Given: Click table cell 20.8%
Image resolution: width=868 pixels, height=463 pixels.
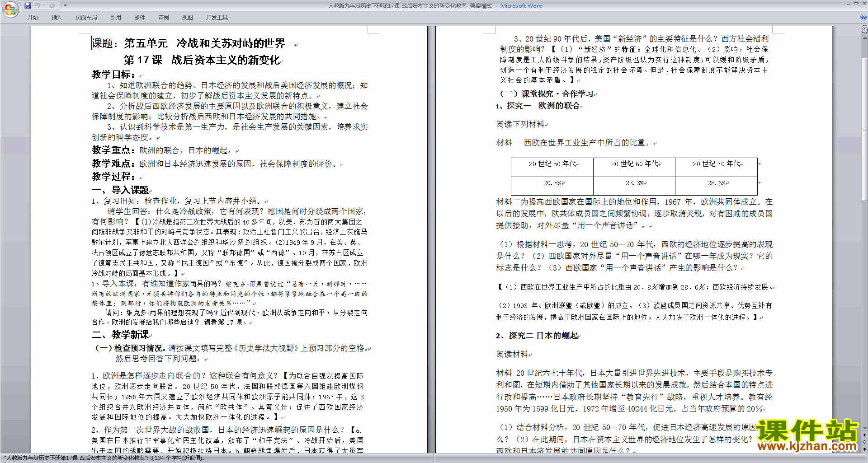Looking at the screenshot, I should [552, 186].
